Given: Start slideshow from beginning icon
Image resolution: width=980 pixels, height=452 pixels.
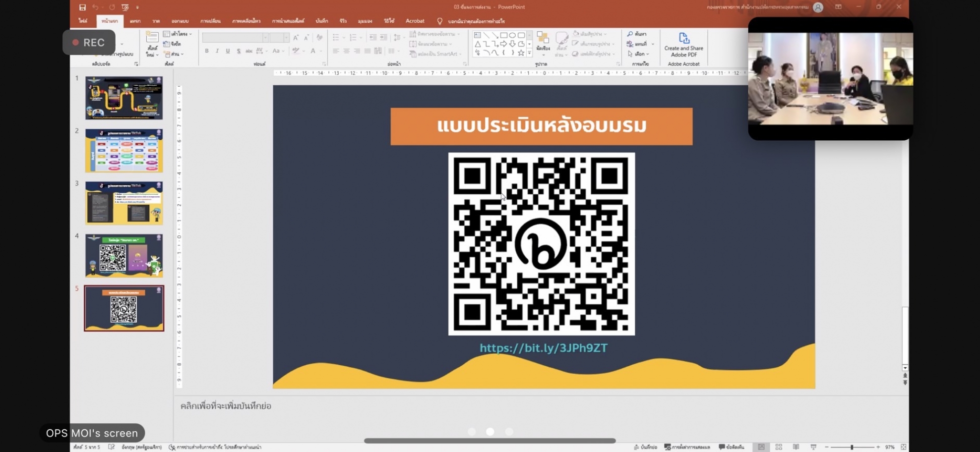Looking at the screenshot, I should pos(125,7).
